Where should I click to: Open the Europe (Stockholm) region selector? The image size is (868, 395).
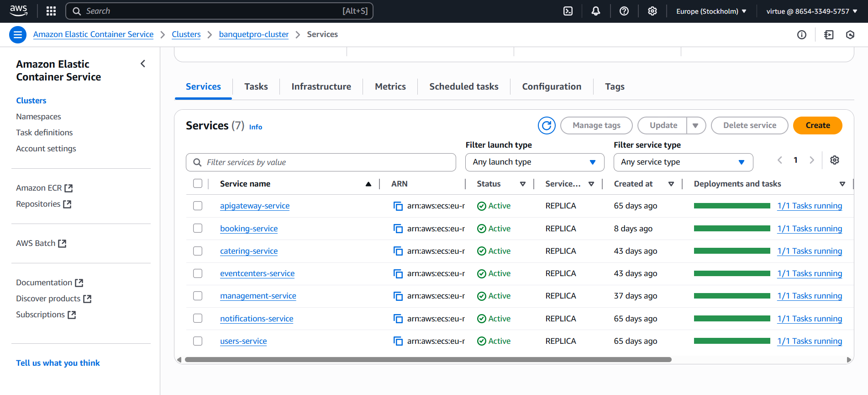(x=711, y=11)
